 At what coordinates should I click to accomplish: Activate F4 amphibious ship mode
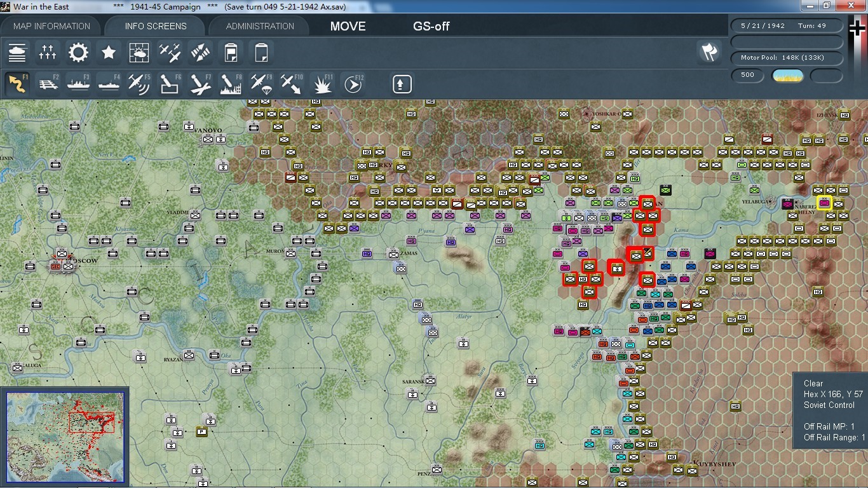pyautogui.click(x=109, y=84)
